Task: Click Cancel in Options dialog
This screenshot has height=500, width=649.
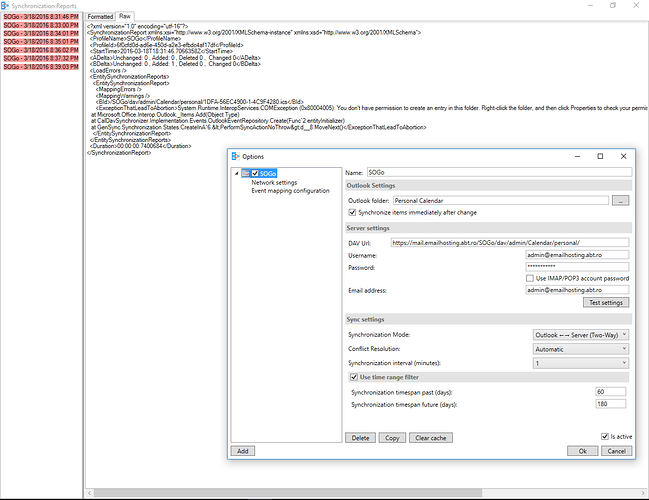Action: click(616, 451)
